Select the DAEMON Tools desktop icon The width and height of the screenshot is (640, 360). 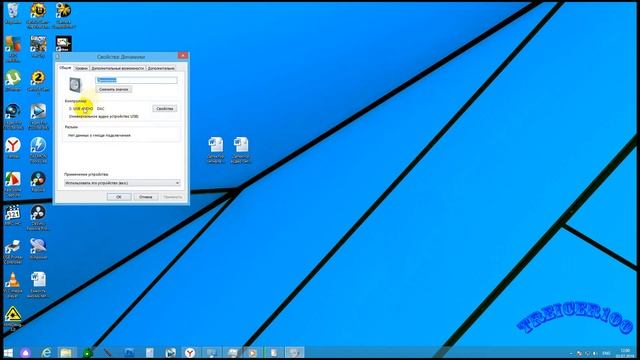tap(38, 149)
